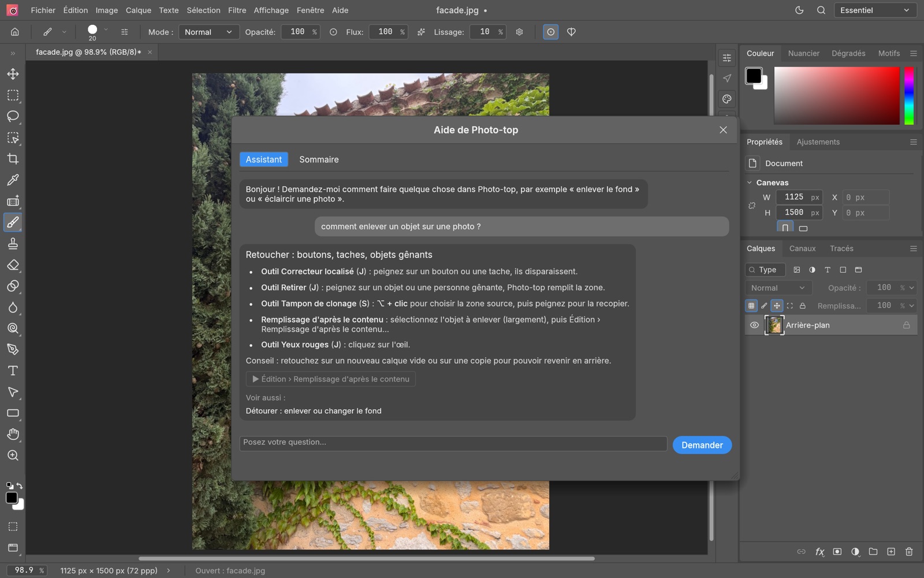The image size is (924, 578).
Task: Click the canvas width field showing 1125
Action: click(x=799, y=197)
